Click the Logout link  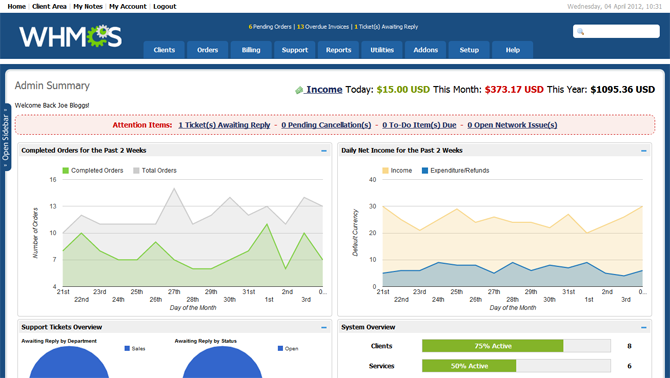pos(165,6)
